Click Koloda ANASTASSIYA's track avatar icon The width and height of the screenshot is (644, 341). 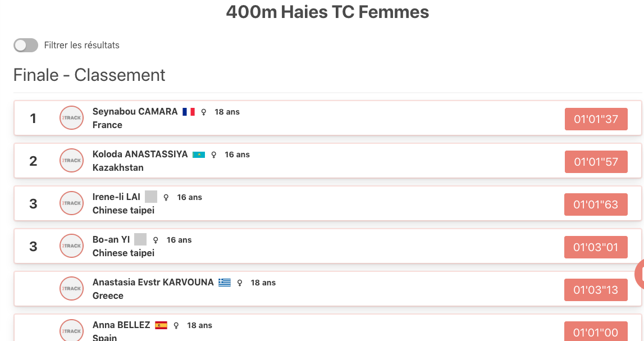[x=71, y=161]
